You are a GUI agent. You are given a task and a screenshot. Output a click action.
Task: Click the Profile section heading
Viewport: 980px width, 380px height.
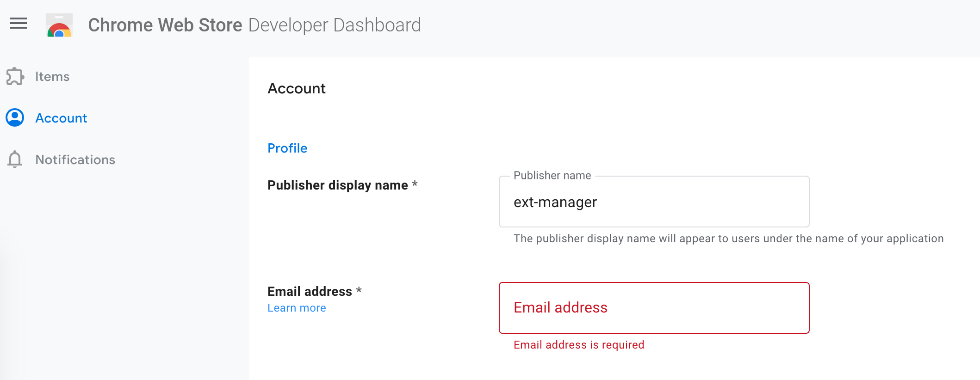pyautogui.click(x=287, y=148)
